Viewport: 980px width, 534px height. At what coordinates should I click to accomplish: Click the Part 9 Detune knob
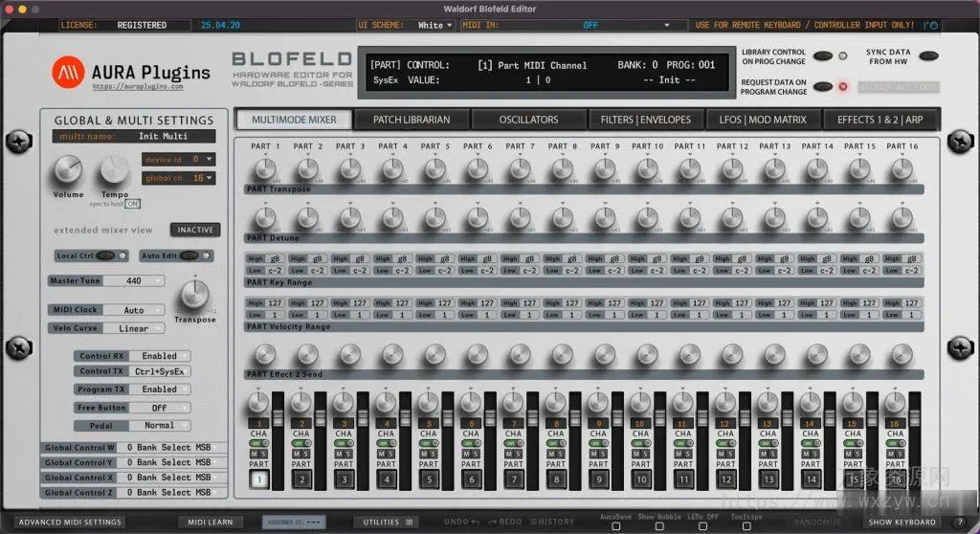605,217
